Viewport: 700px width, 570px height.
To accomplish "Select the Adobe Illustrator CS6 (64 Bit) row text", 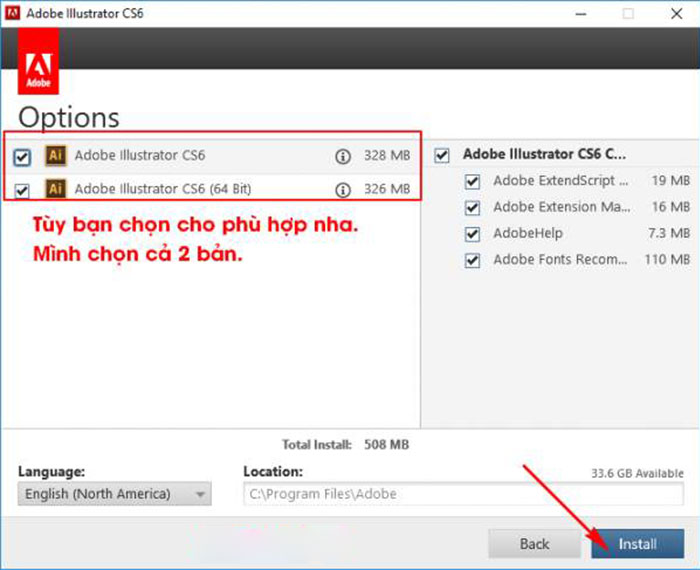I will tap(163, 189).
